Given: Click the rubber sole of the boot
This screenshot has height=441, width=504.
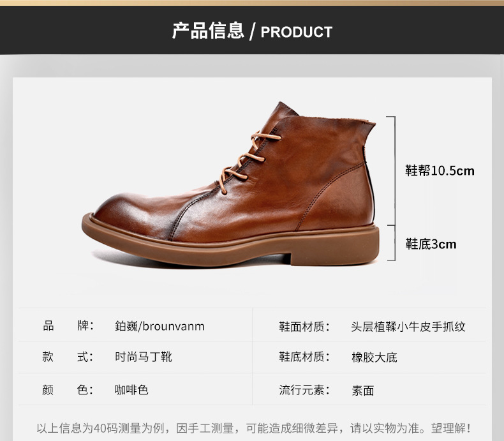Looking at the screenshot, I should click(230, 244).
